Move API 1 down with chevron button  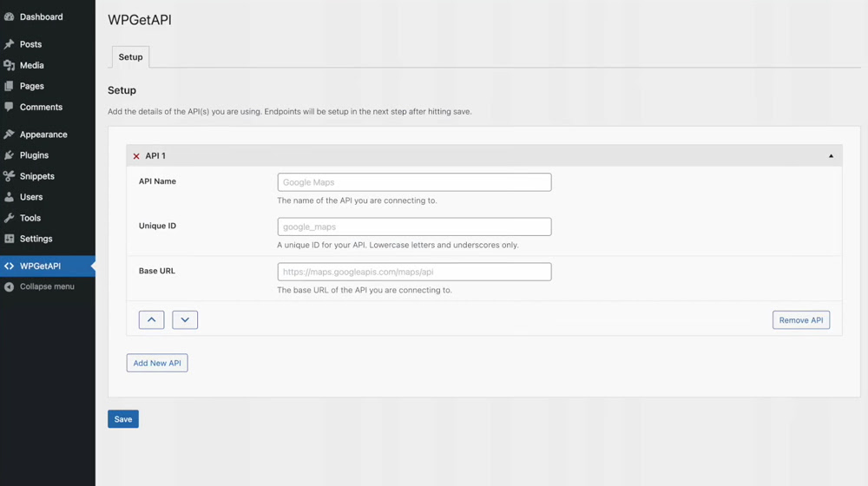[x=185, y=320]
